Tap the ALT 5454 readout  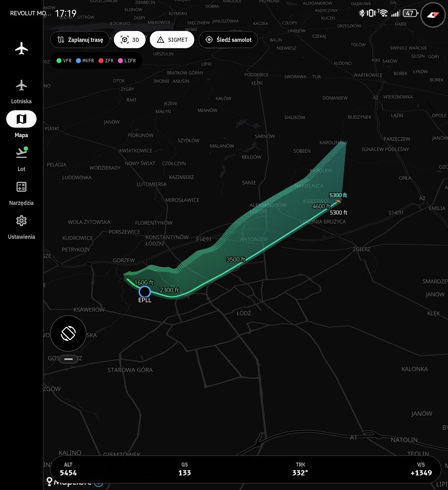68,469
